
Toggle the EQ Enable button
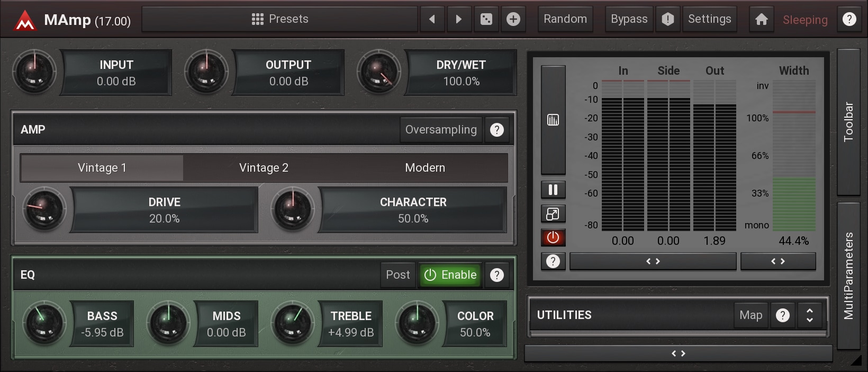pyautogui.click(x=450, y=274)
